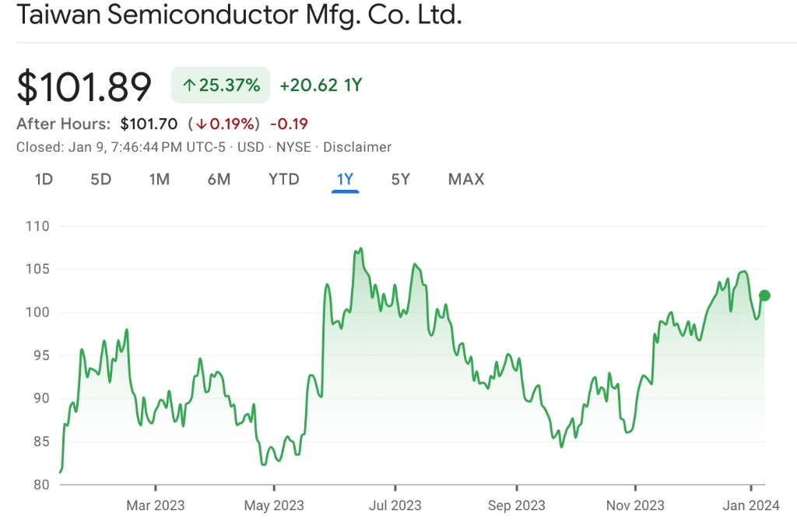The height and width of the screenshot is (532, 797).
Task: Click the Jul 2023 axis label
Action: [395, 506]
